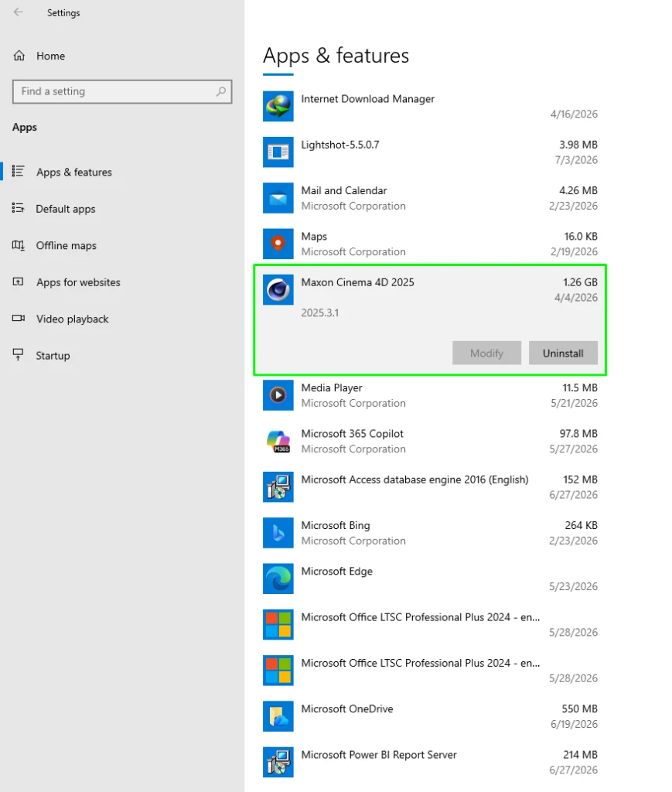Click the 5/23/2026 Edge install date

(x=574, y=587)
